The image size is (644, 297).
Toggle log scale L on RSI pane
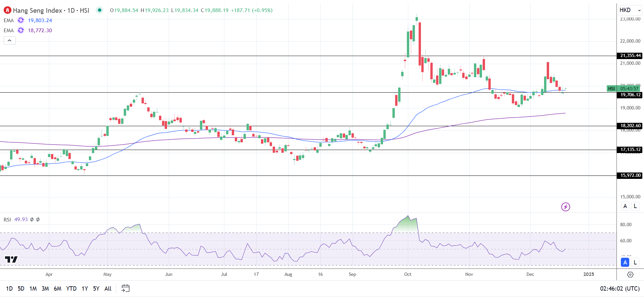click(x=635, y=262)
